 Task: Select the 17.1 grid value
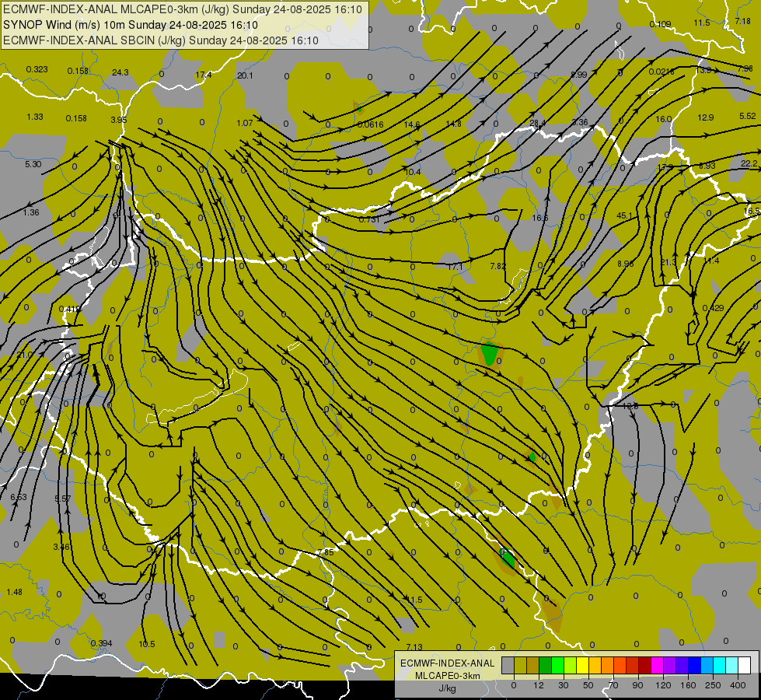point(455,267)
